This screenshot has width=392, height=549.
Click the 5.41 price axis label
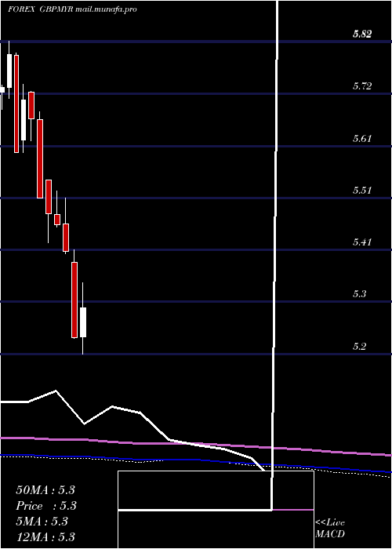(362, 242)
